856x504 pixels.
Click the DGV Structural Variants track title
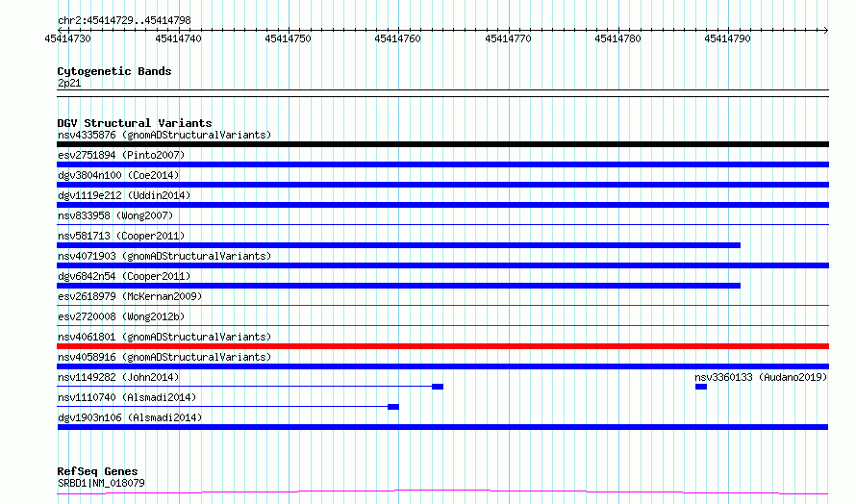point(135,123)
